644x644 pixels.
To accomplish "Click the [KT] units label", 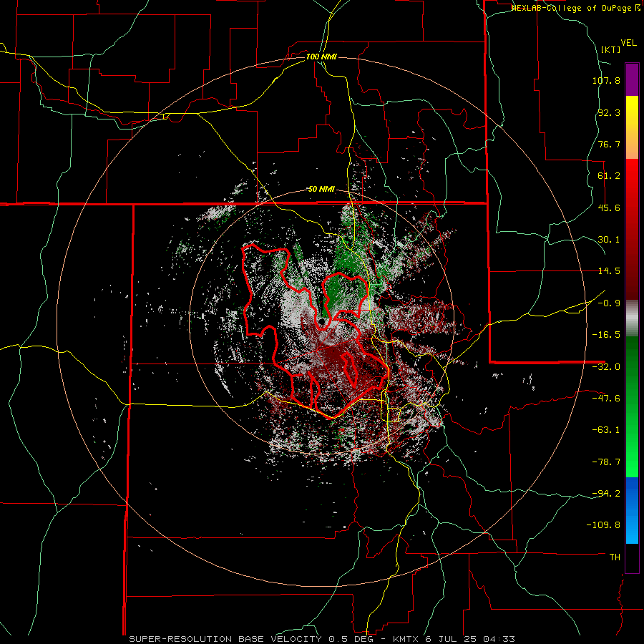I will pos(610,49).
